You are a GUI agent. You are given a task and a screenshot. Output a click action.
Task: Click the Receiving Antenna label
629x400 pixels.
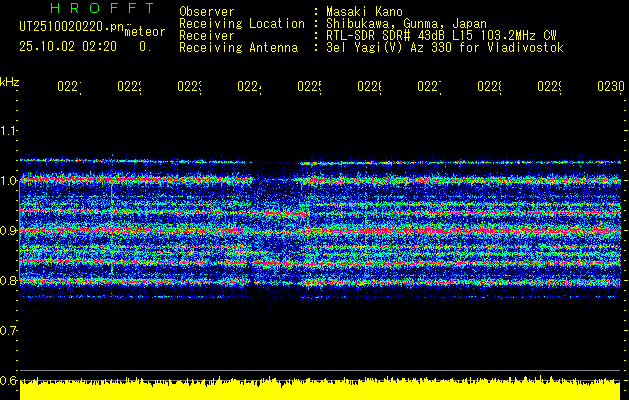[238, 48]
